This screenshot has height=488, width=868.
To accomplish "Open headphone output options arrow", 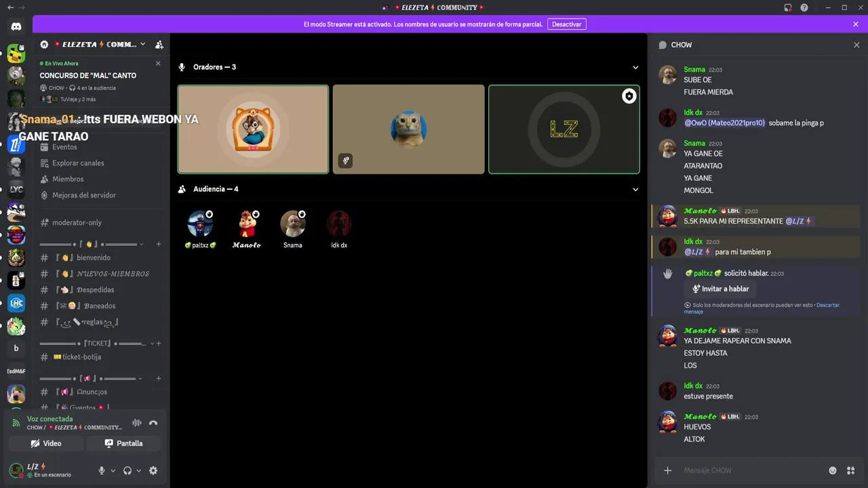I will [x=139, y=470].
